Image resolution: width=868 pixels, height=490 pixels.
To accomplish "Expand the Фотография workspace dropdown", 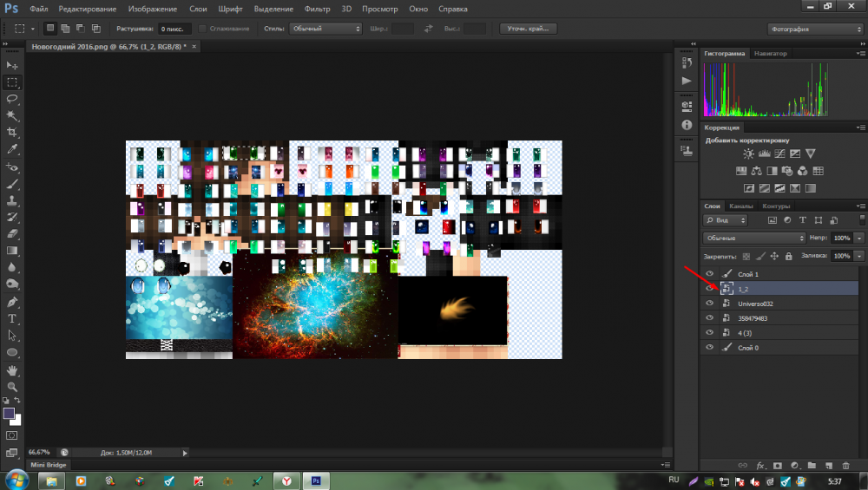I will click(x=815, y=29).
